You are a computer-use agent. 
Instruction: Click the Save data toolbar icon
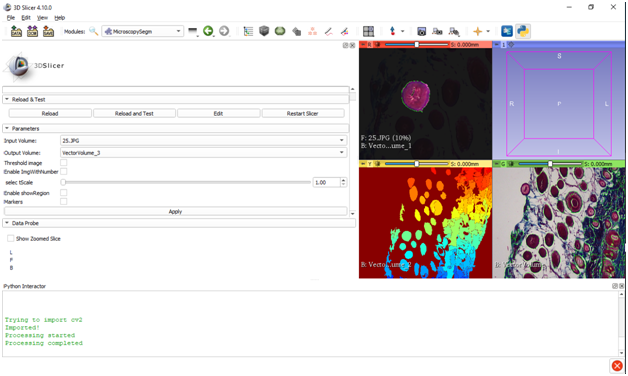pyautogui.click(x=48, y=31)
